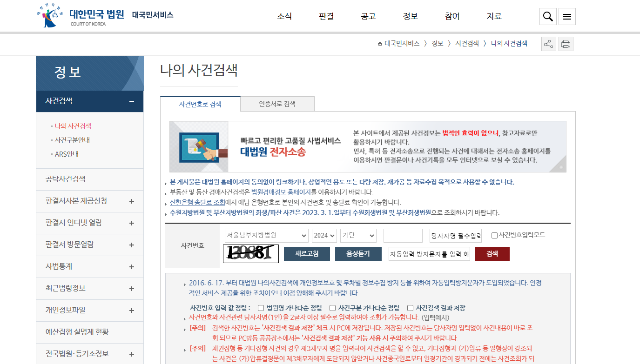
Task: Expand 개인정보파일 in sidebar
Action: point(132,311)
